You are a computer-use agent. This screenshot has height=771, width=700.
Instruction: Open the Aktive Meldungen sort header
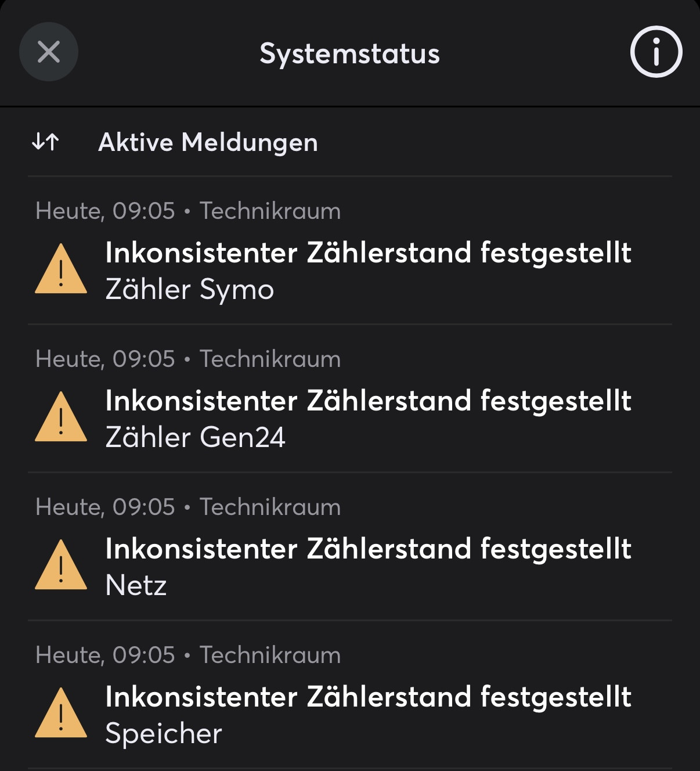208,142
